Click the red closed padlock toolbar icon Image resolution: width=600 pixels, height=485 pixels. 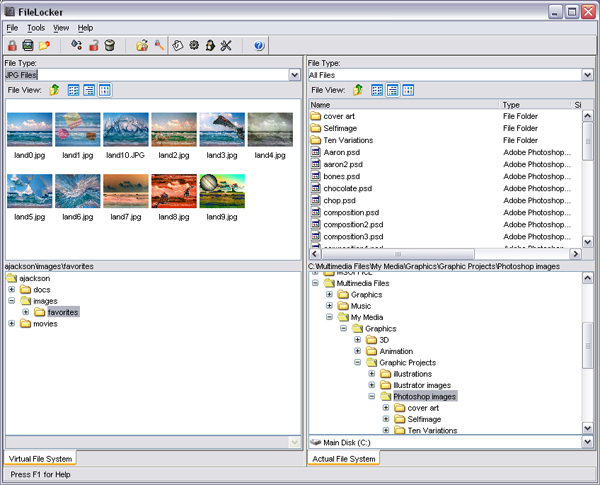(12, 46)
